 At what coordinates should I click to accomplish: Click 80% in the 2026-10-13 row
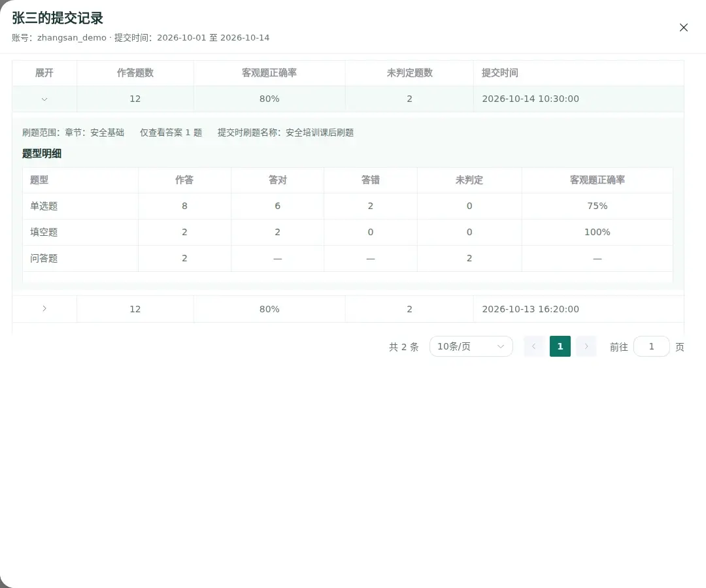point(269,309)
